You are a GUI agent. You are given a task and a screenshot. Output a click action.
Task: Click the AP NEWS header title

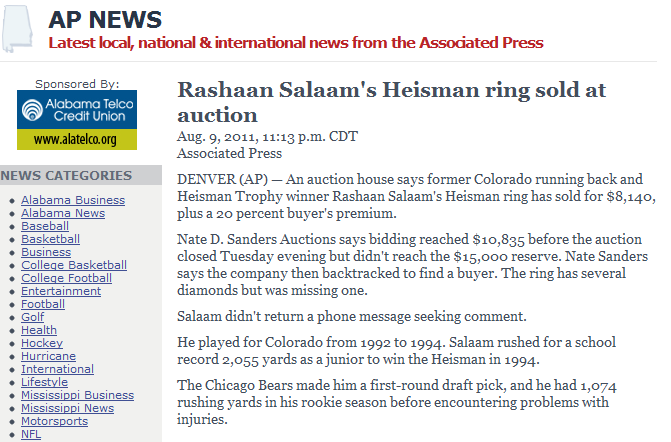pos(105,20)
